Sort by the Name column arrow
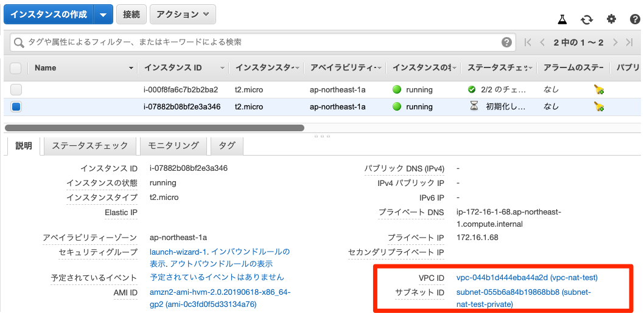 (x=131, y=68)
